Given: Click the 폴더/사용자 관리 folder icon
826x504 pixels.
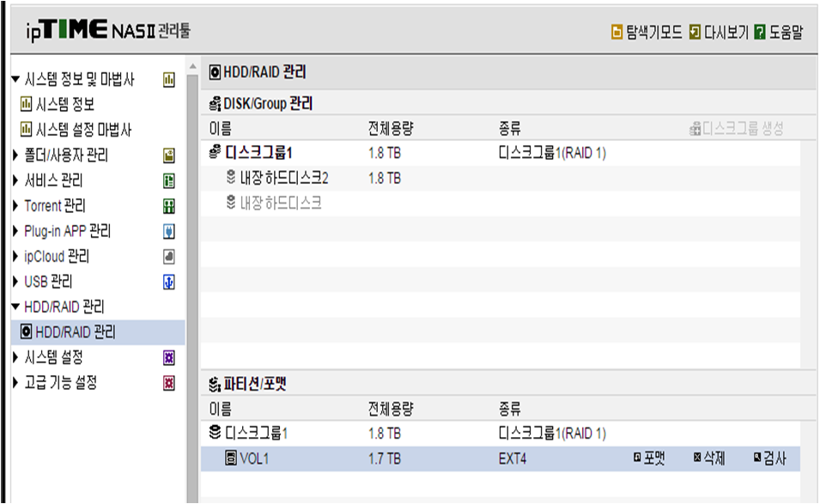Looking at the screenshot, I should click(168, 155).
